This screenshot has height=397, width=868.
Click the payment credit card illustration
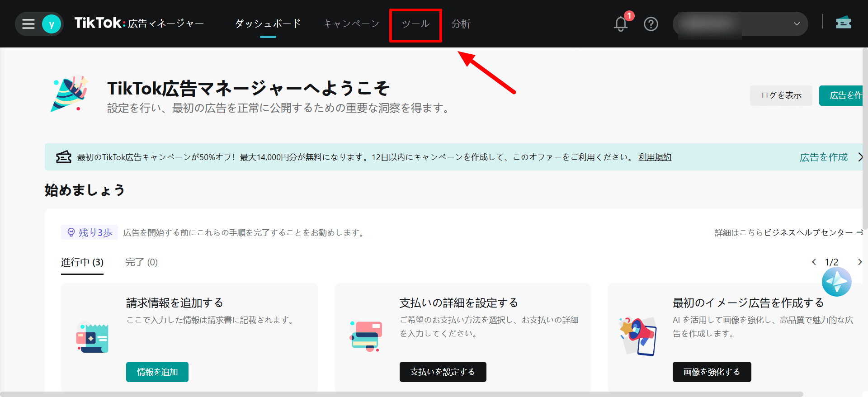(366, 336)
